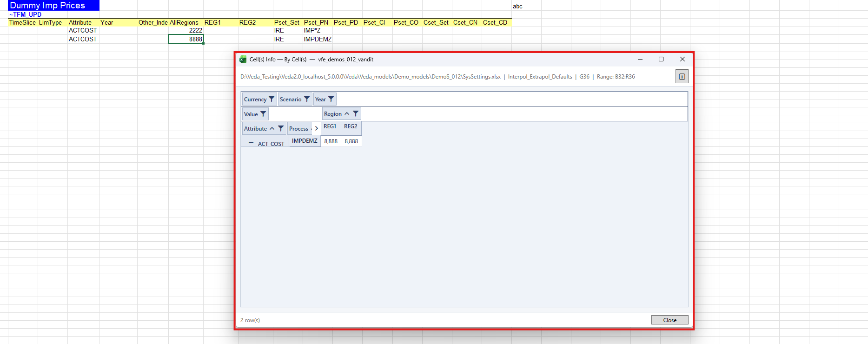The image size is (868, 344).
Task: Click the Dummy Imp Prices title cell
Action: (54, 5)
